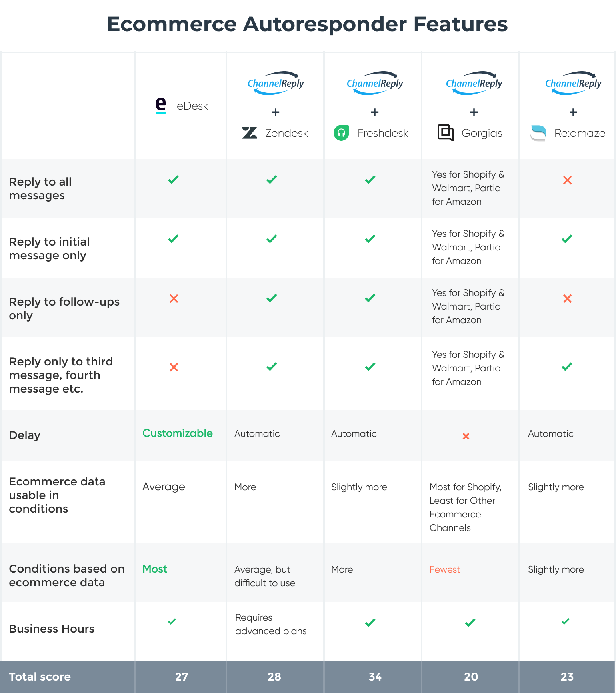Click 'Automatic' delay value under Freshdesk
Viewport: 616px width, 695px height.
coord(354,434)
